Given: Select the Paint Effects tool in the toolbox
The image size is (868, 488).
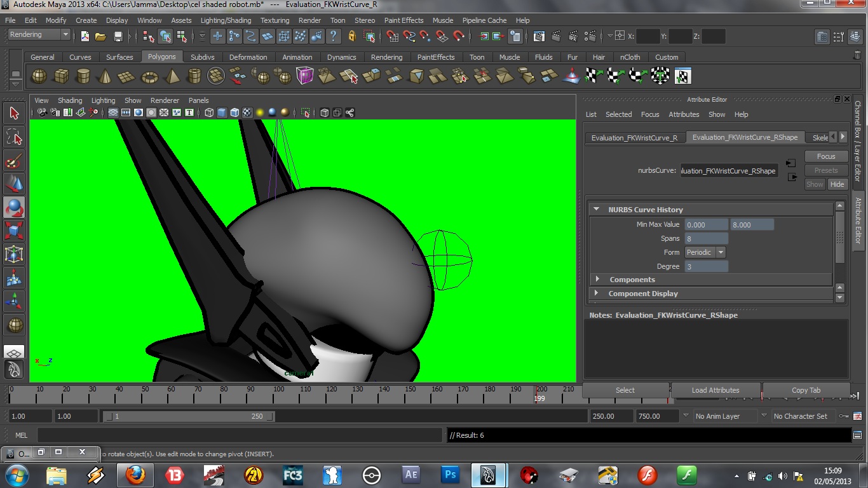Looking at the screenshot, I should [x=14, y=161].
